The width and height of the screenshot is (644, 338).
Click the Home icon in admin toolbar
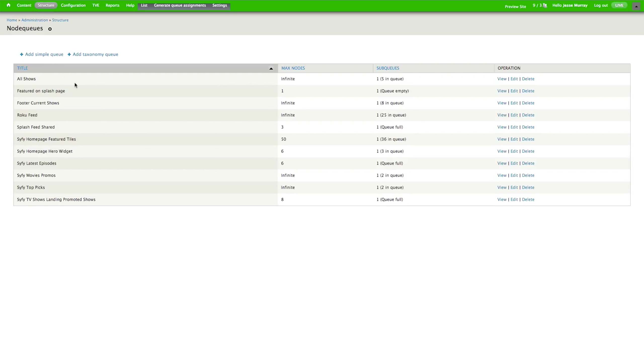(x=9, y=5)
